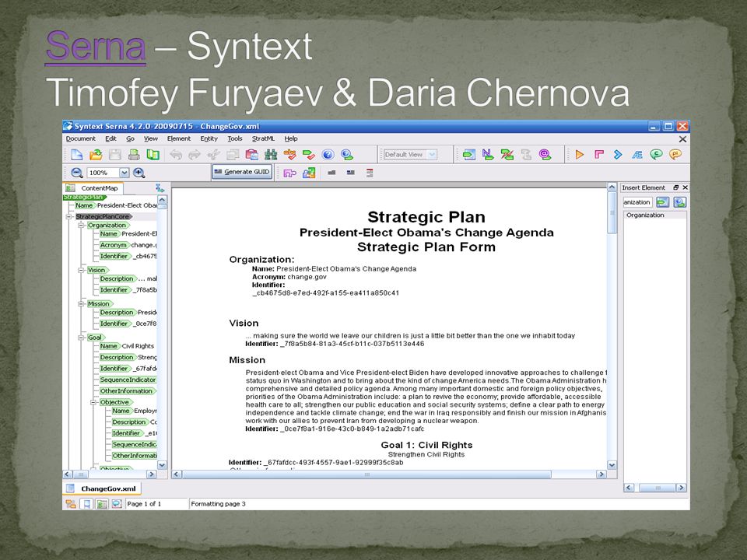
Task: Click the first green icon in Insert Element panel
Action: pyautogui.click(x=663, y=202)
